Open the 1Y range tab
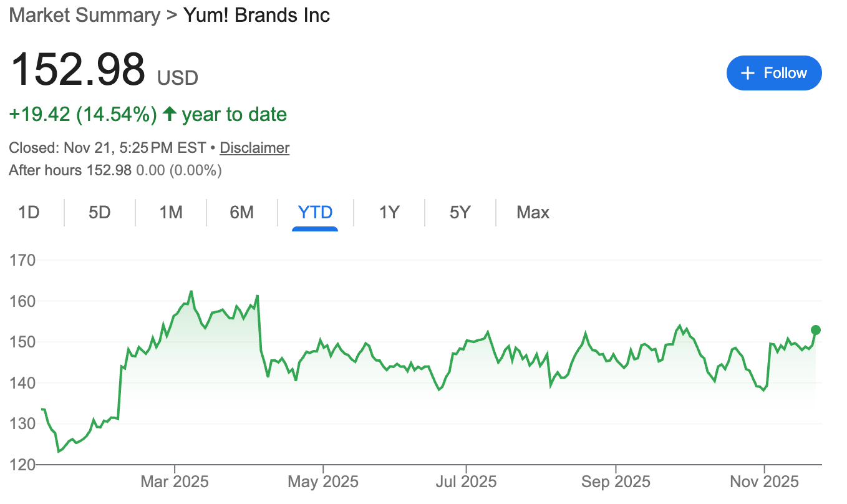 (389, 213)
